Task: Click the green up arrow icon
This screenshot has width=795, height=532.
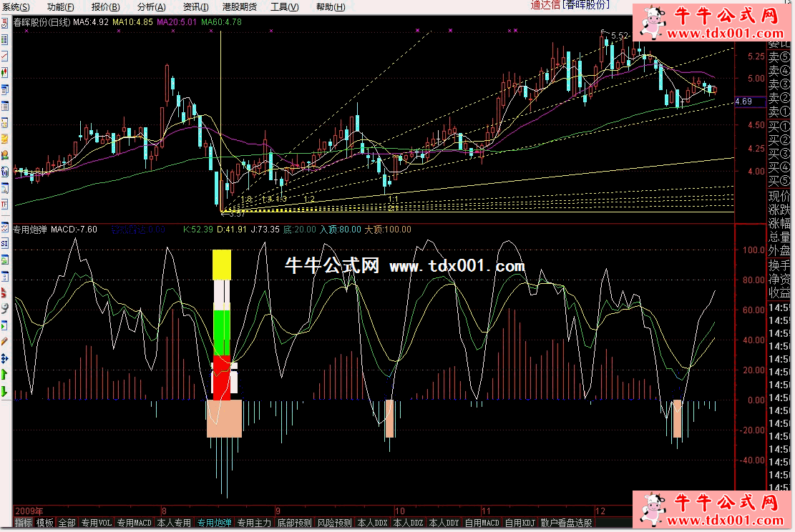Action: tap(4, 375)
